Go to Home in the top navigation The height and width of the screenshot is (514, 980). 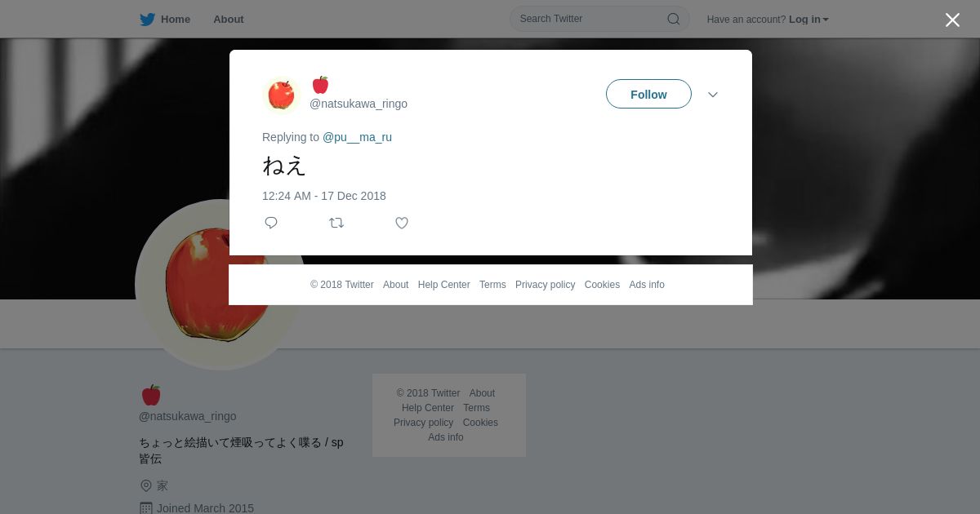click(176, 19)
